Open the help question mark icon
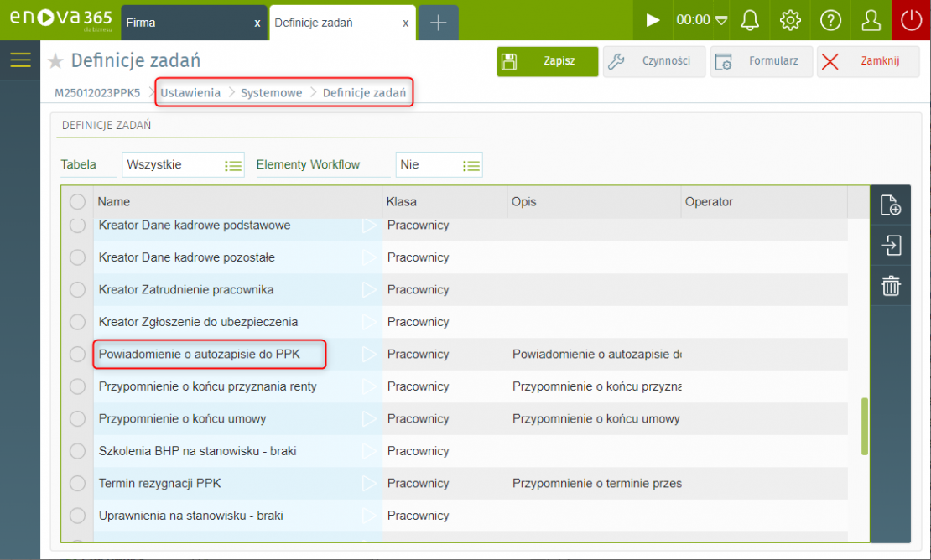 [x=830, y=20]
